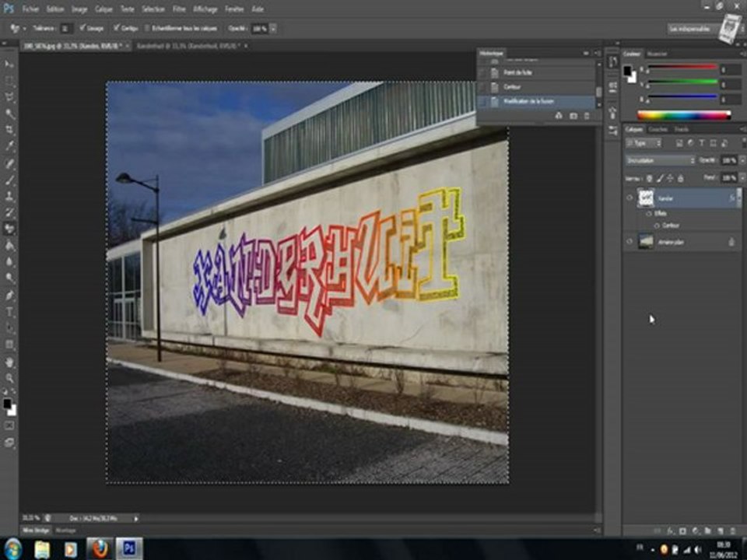Open the Fichier menu
Viewport: 747px width, 560px height.
point(30,9)
